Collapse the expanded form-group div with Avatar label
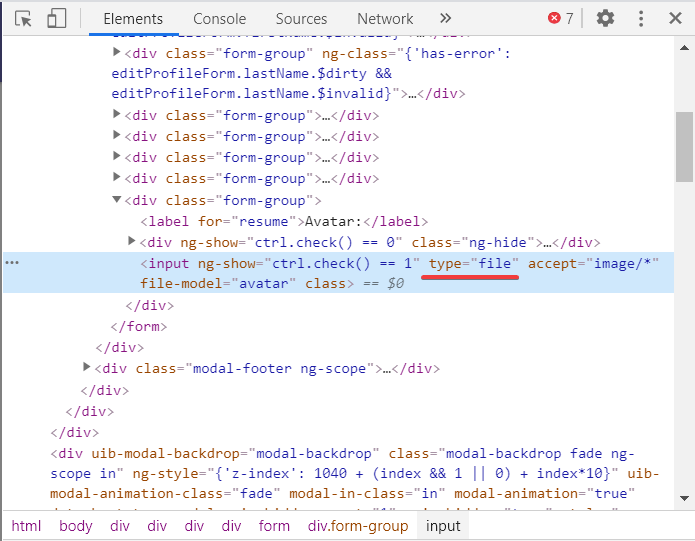Image resolution: width=695 pixels, height=541 pixels. [118, 200]
